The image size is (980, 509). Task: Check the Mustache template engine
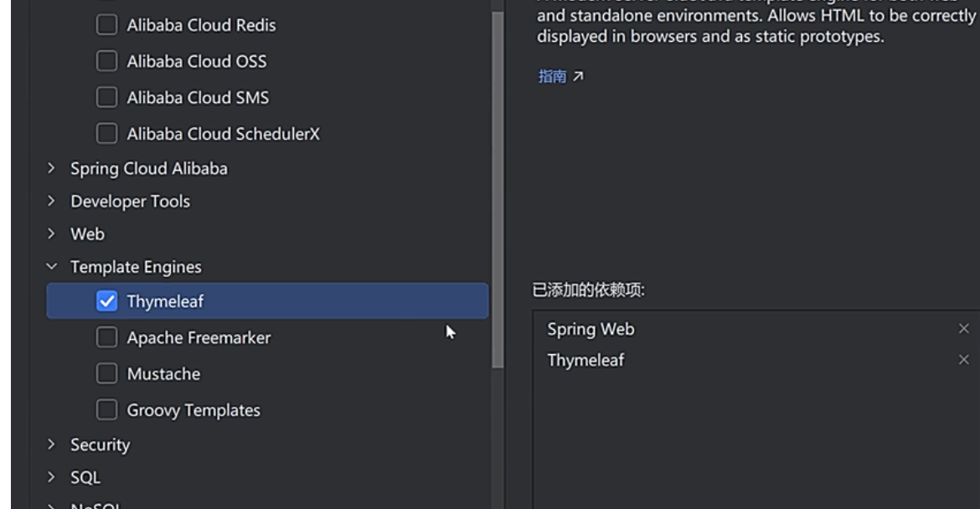pos(107,373)
